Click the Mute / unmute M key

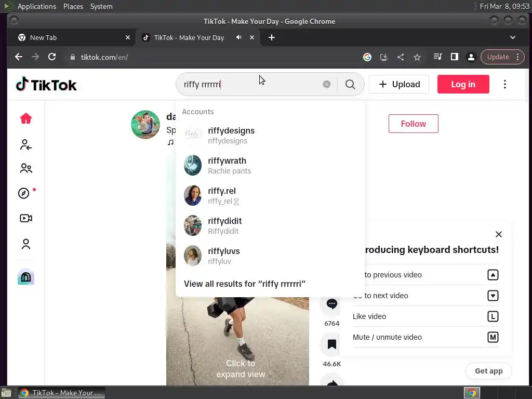[493, 337]
